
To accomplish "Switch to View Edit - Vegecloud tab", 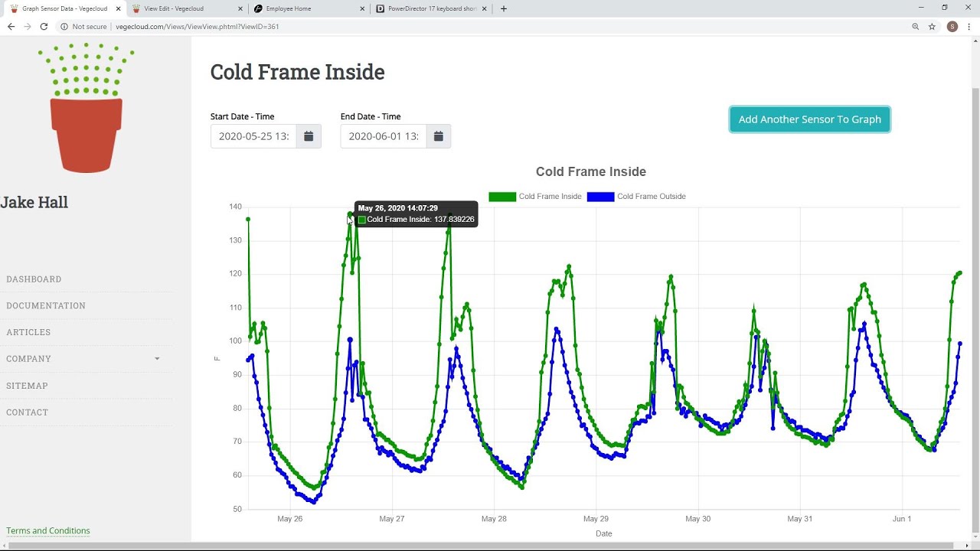I will (x=186, y=8).
